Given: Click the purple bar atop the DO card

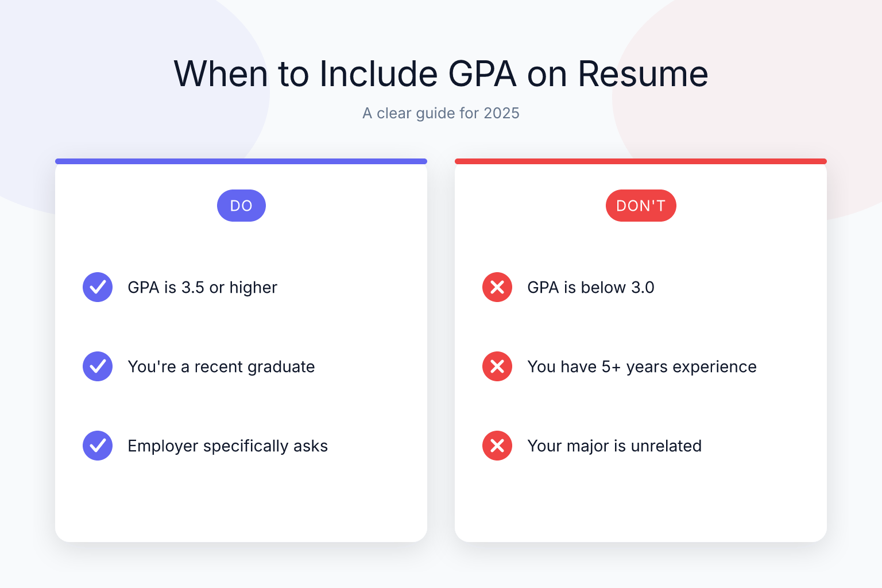Looking at the screenshot, I should pyautogui.click(x=241, y=161).
